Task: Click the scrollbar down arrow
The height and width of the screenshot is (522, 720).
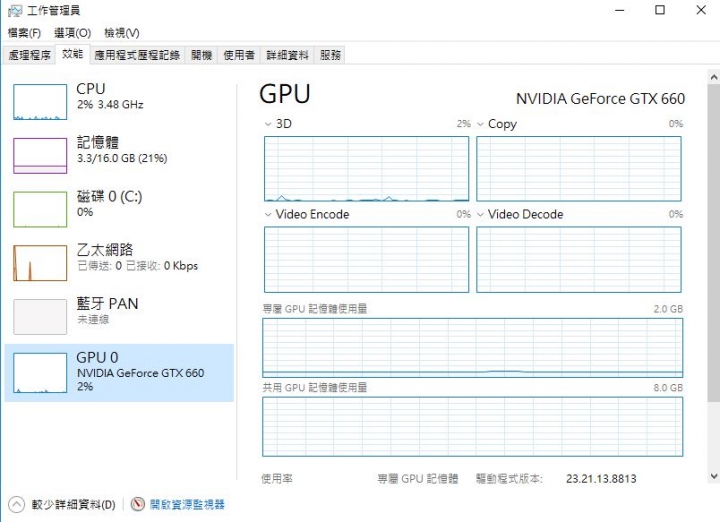Action: (714, 476)
